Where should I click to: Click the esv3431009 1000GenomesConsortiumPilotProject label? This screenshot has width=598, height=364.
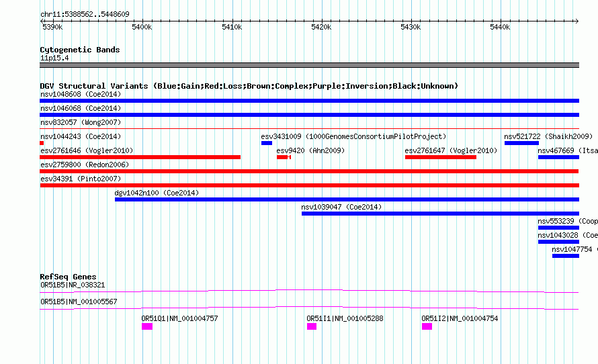click(353, 136)
